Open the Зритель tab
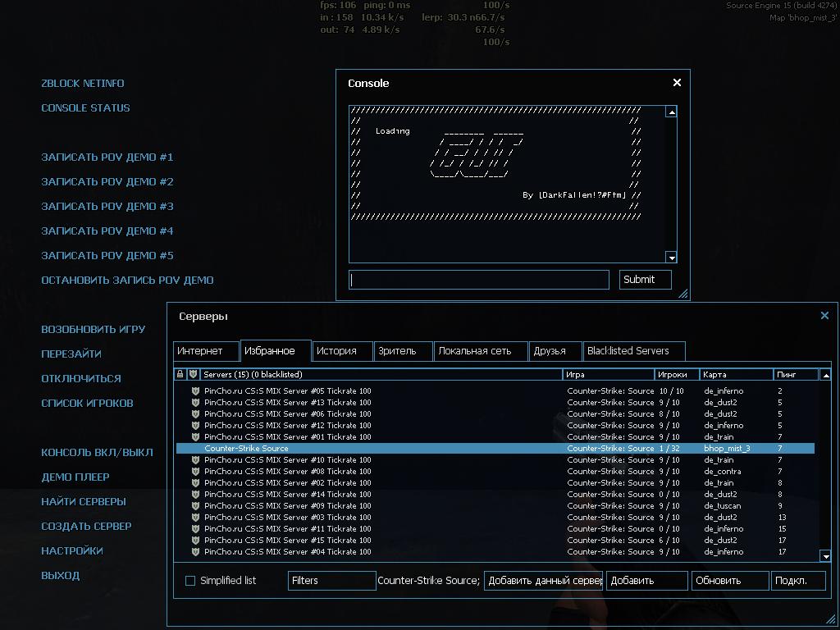This screenshot has height=630, width=840. pos(403,351)
